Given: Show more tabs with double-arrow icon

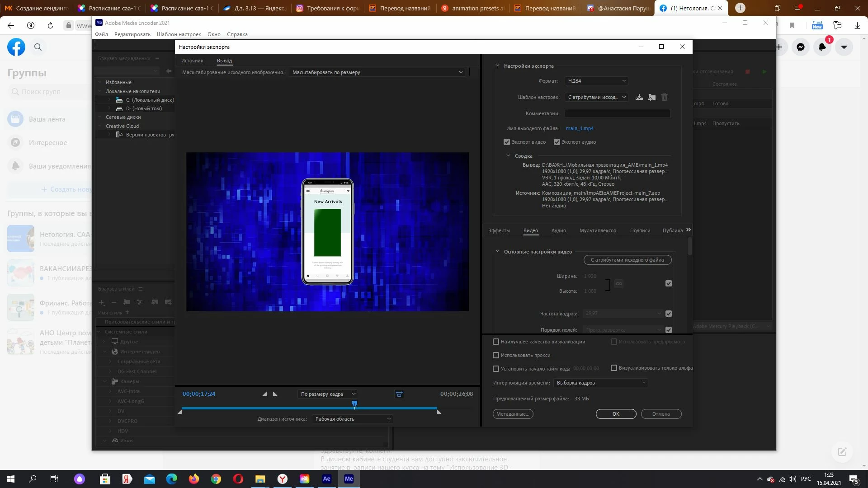Looking at the screenshot, I should (x=688, y=230).
